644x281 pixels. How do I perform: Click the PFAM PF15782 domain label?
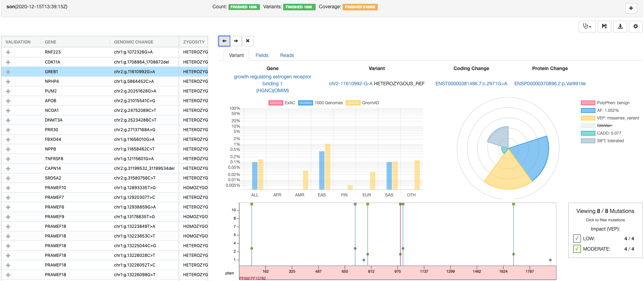coord(253,278)
